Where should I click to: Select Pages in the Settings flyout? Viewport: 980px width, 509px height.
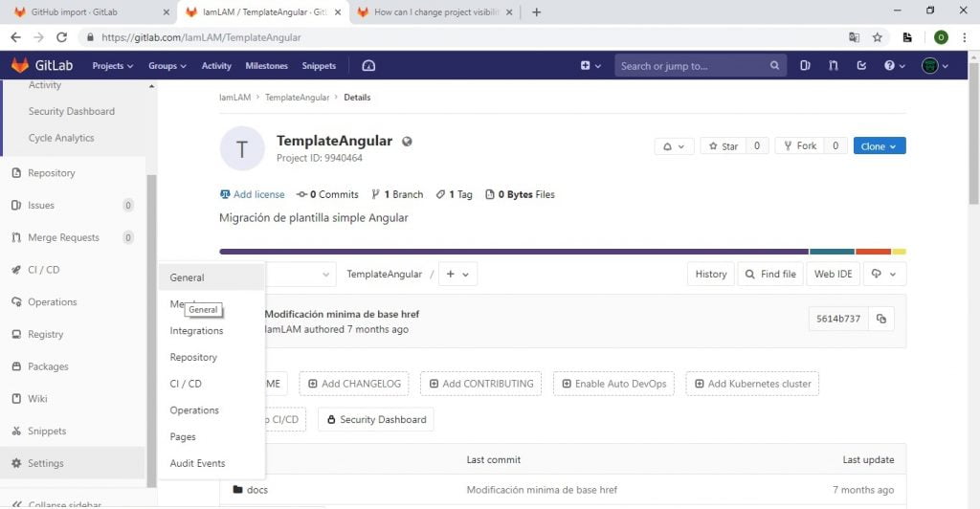coord(212,436)
